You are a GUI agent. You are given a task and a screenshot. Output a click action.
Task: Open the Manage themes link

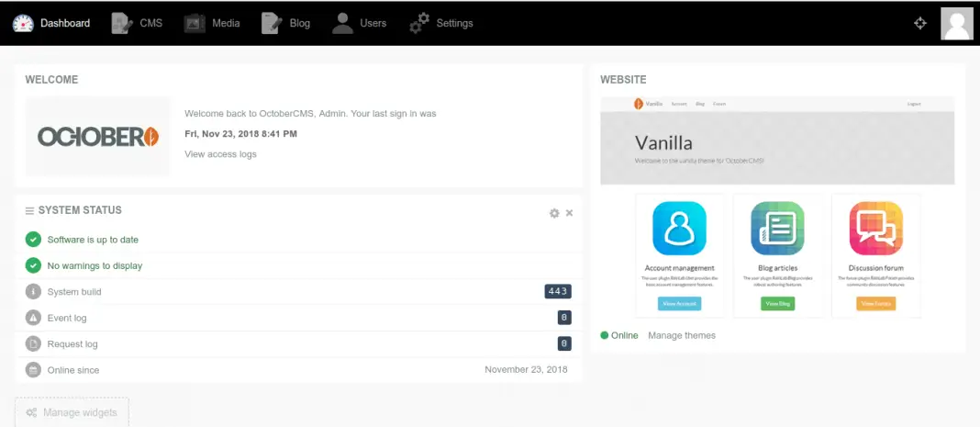point(682,335)
